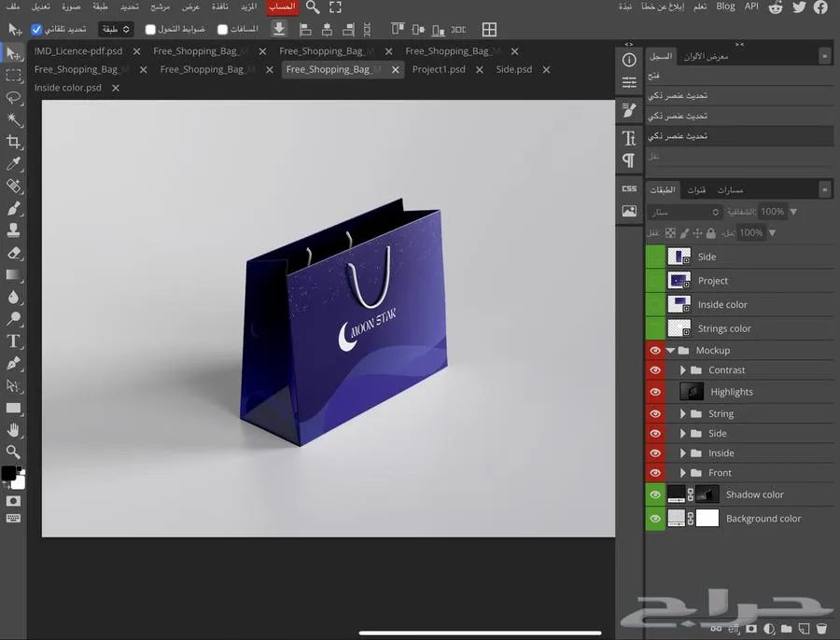Screen dimensions: 840x640
Task: Expand the Inside folder
Action: coord(683,453)
